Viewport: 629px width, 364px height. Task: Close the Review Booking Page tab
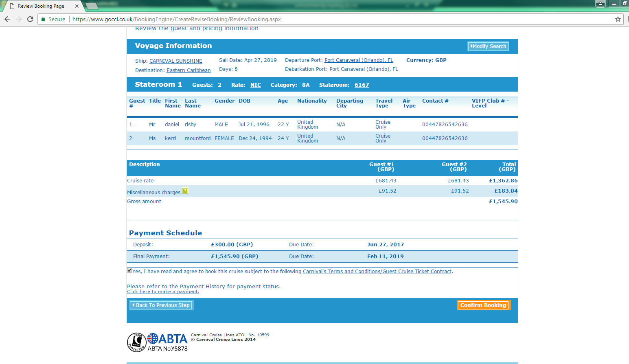(77, 6)
